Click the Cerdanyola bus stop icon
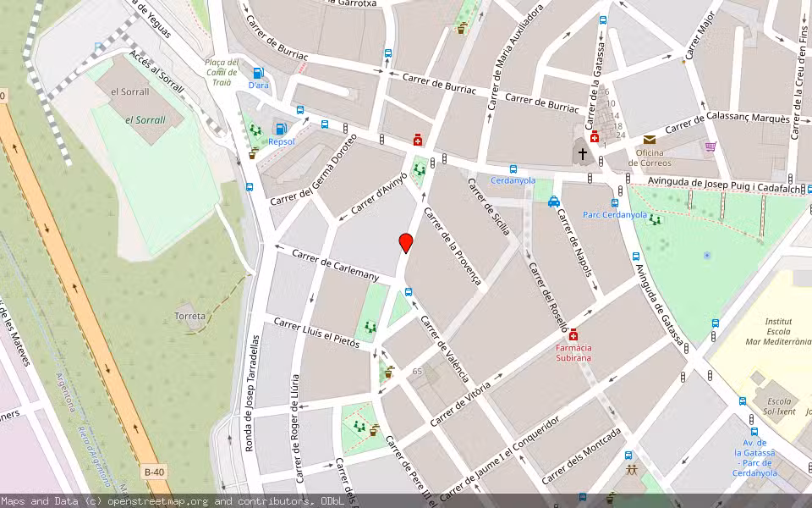This screenshot has height=508, width=812. point(513,169)
